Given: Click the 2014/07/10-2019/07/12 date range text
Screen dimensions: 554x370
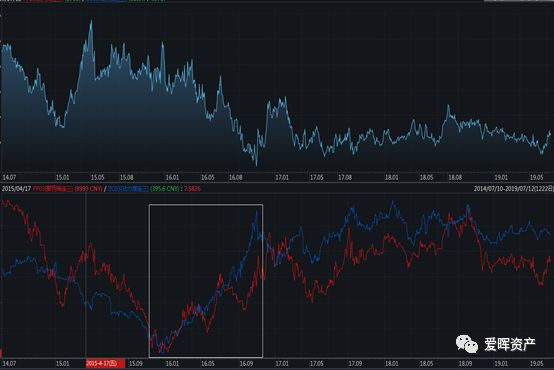Looking at the screenshot, I should (x=514, y=189).
